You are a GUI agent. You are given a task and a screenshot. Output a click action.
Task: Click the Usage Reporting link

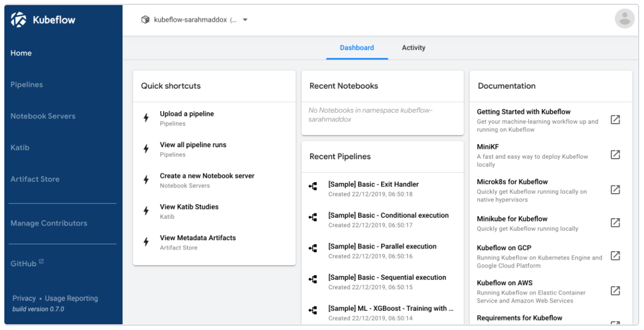71,298
